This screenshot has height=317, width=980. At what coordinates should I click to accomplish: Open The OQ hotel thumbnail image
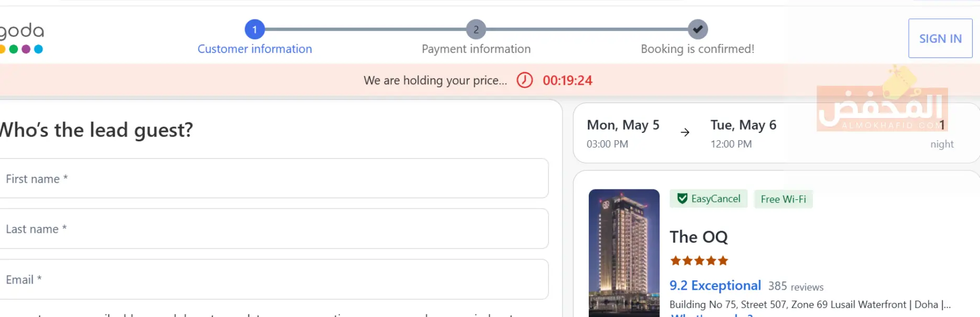[624, 253]
